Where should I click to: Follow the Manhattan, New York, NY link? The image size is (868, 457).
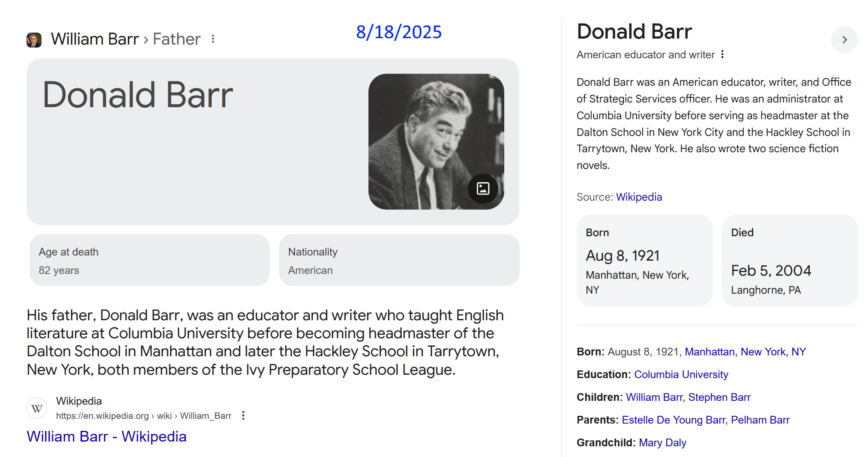click(x=745, y=352)
